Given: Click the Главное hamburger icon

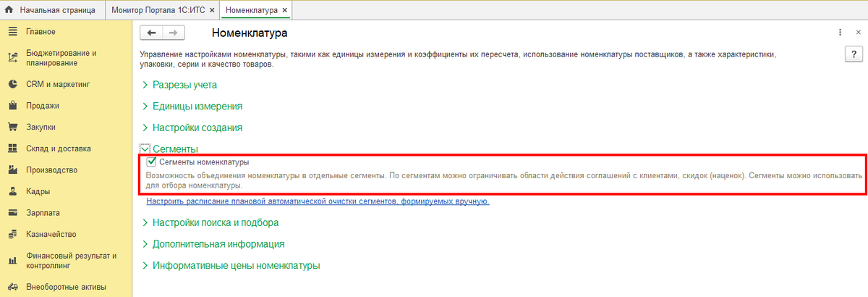Looking at the screenshot, I should (x=12, y=32).
